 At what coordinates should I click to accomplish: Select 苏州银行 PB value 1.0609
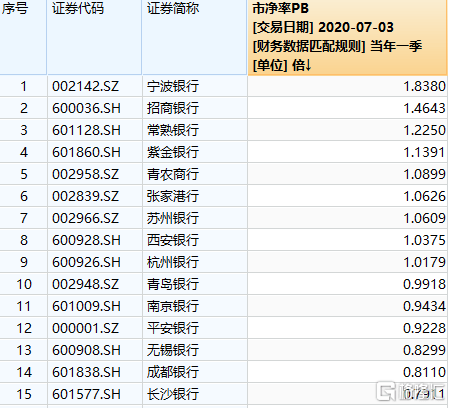click(347, 218)
